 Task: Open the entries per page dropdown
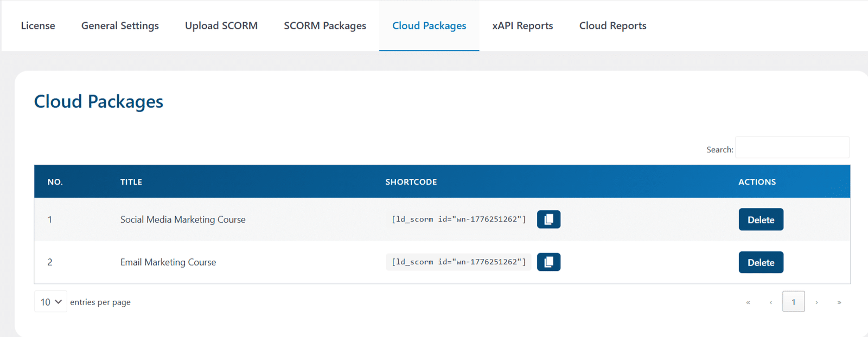(50, 302)
